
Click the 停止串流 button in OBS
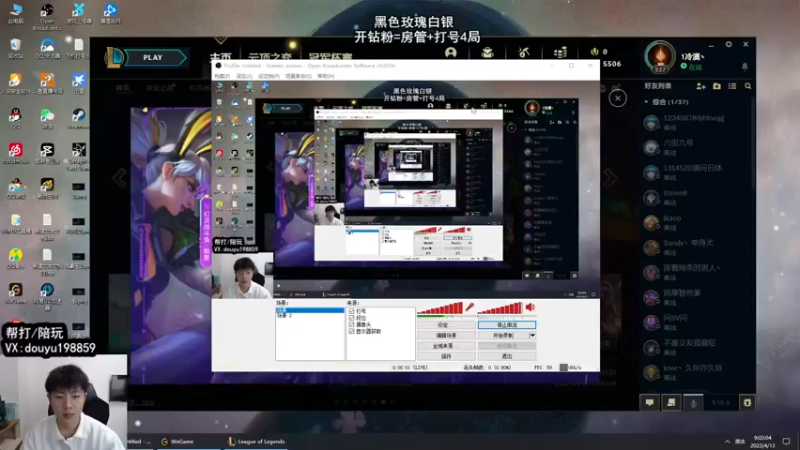[507, 325]
